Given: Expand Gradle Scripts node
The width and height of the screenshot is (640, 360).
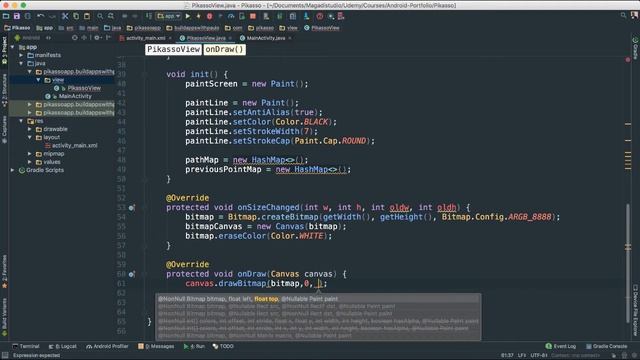Looking at the screenshot, I should point(12,170).
